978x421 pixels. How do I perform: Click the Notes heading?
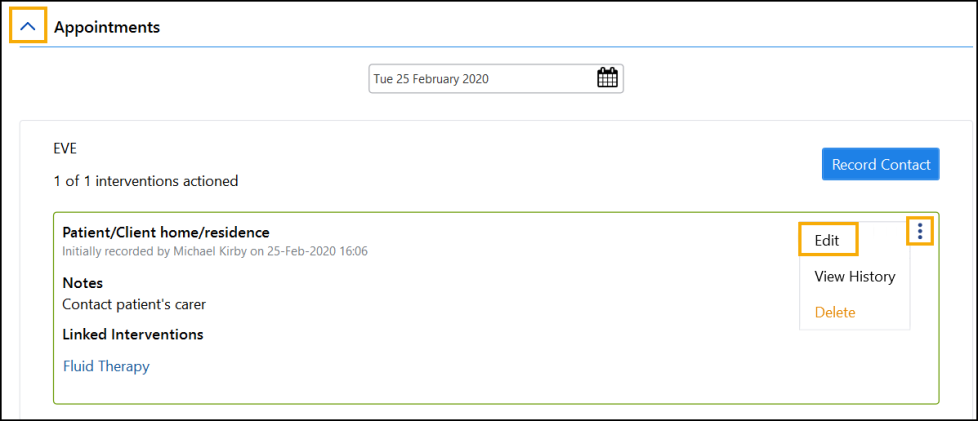[83, 283]
